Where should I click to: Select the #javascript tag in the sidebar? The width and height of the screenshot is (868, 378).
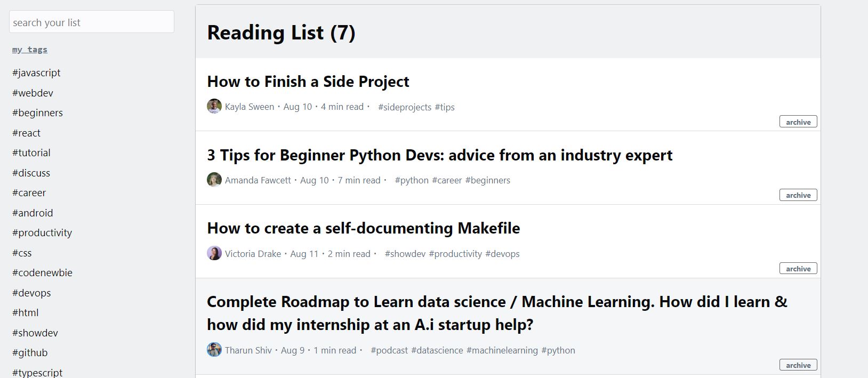(36, 73)
